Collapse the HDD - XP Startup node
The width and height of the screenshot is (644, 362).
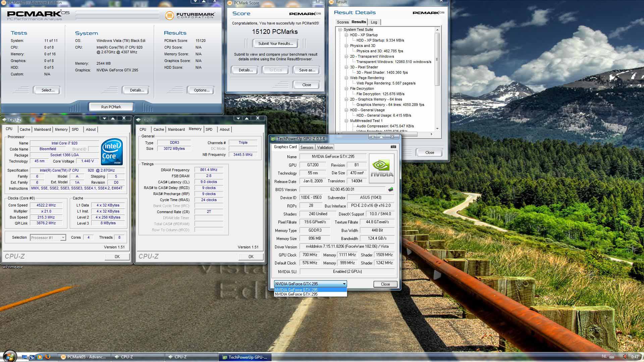(346, 35)
